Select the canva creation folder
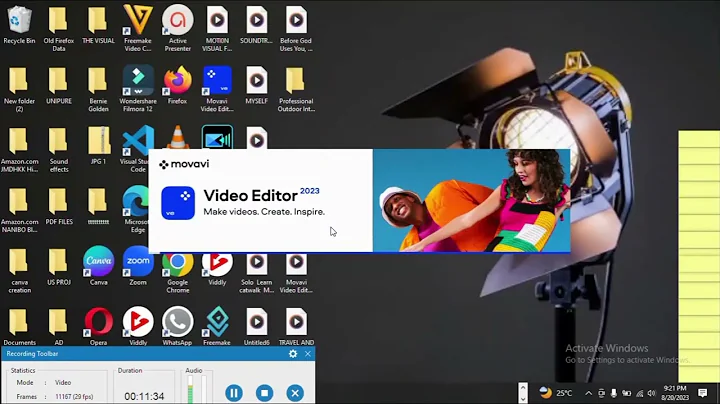 point(19,270)
